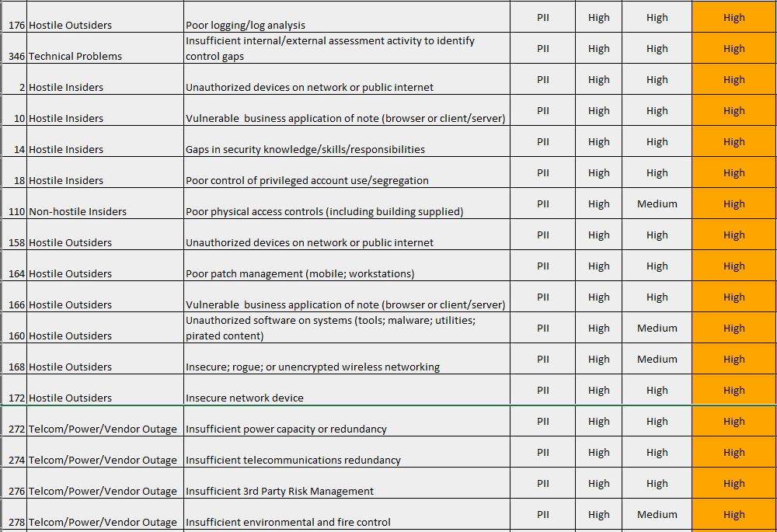This screenshot has height=532, width=777.
Task: Click the orange 'High' cell in row 172
Action: [734, 390]
